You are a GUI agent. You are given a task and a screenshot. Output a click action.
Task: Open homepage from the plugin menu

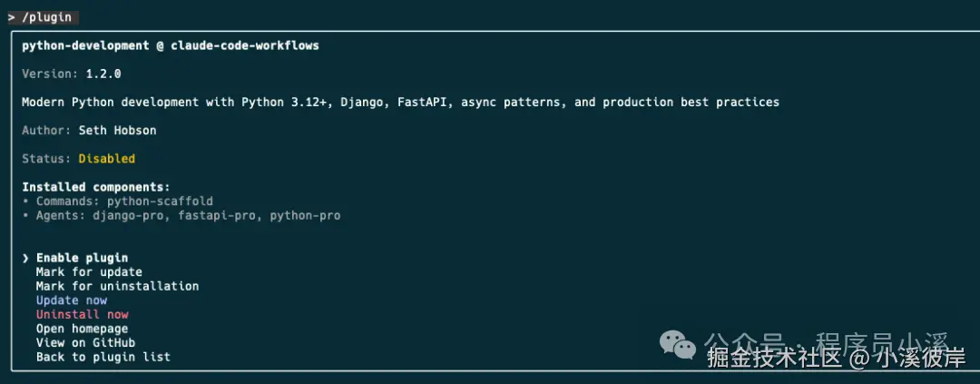82,329
